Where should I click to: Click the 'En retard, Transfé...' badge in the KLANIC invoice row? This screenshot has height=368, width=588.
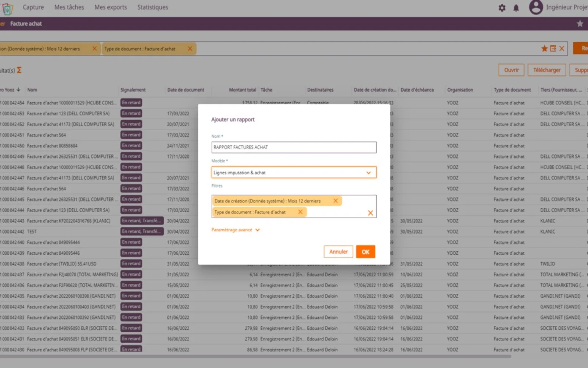point(142,221)
